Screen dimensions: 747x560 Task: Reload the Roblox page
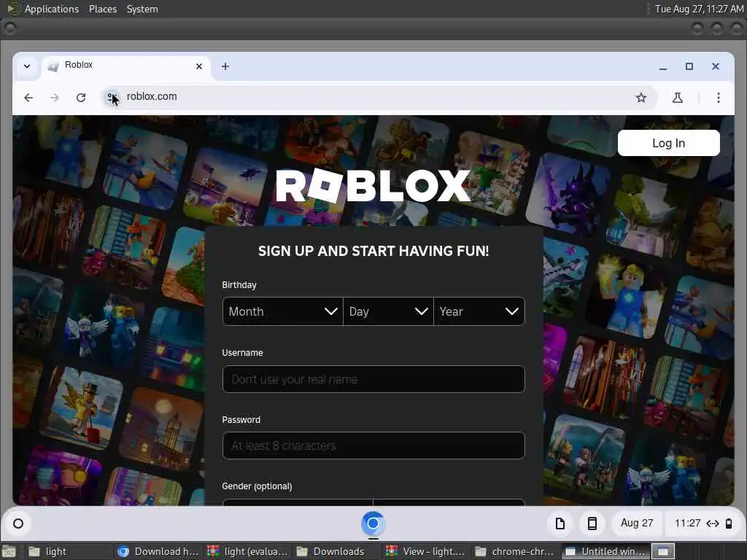81,98
